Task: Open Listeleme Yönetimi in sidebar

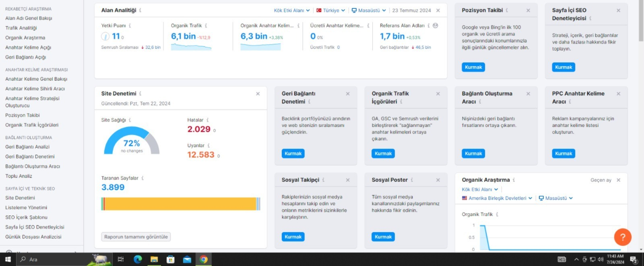Action: 26,208
